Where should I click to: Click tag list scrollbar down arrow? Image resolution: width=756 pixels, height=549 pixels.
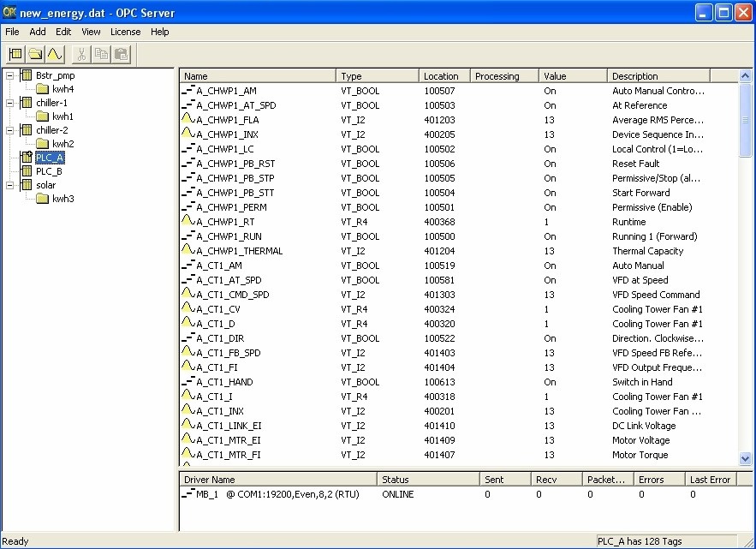pos(744,459)
